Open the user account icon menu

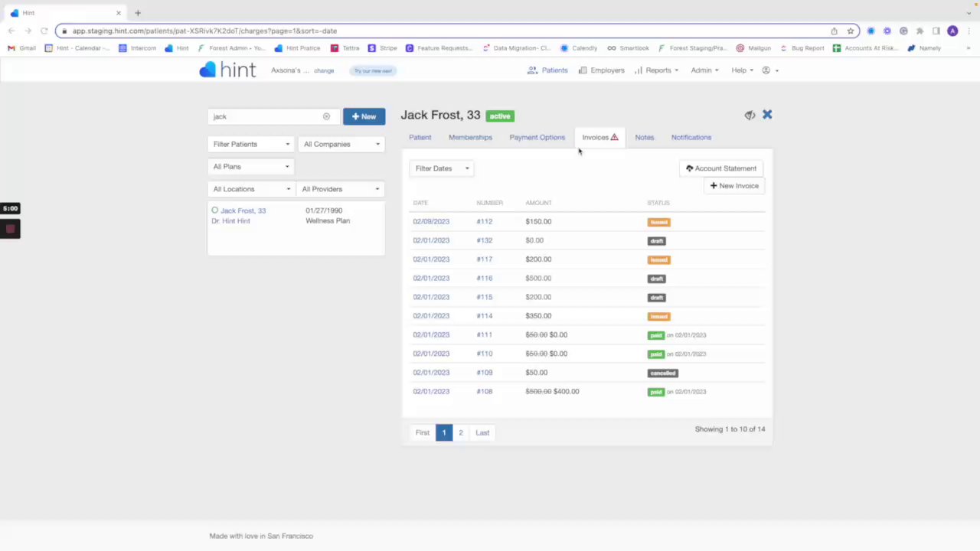pos(770,70)
